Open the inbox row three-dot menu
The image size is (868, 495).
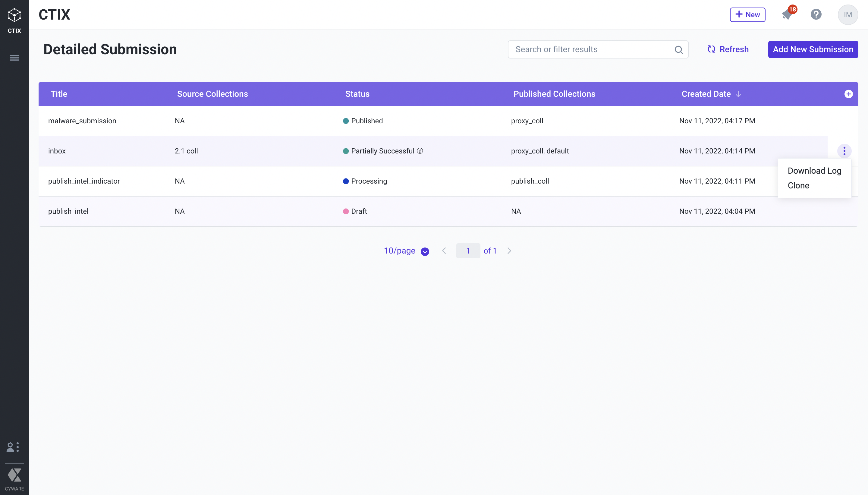(x=844, y=151)
